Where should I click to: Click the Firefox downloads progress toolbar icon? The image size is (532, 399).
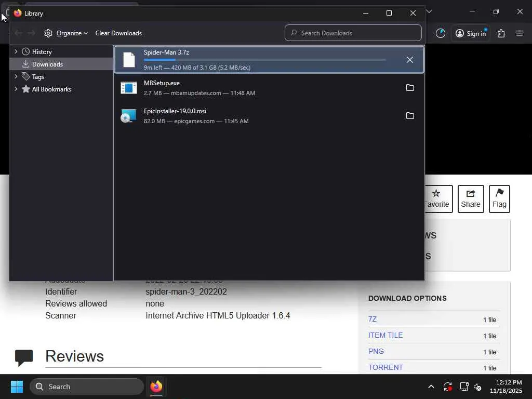click(441, 33)
